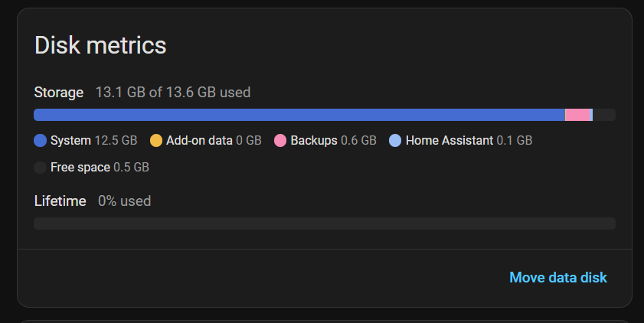Click the pink Backups legend dot
The image size is (644, 323).
point(280,141)
